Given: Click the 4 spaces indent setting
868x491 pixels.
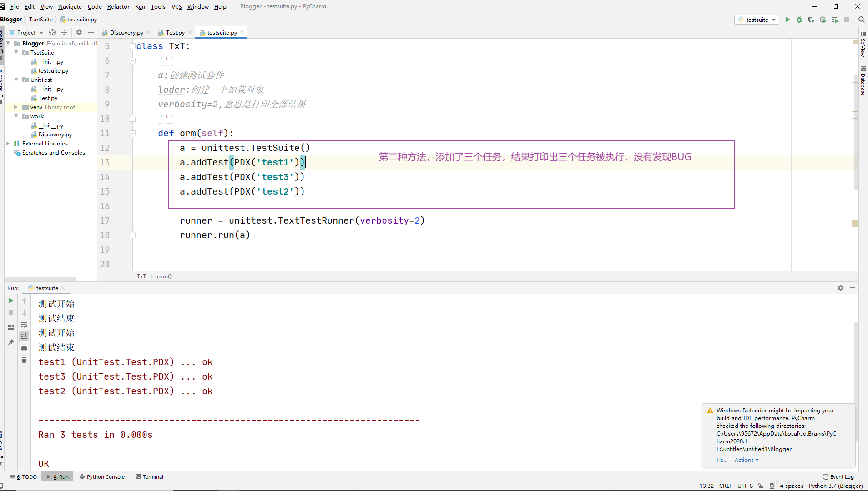Looking at the screenshot, I should click(792, 486).
